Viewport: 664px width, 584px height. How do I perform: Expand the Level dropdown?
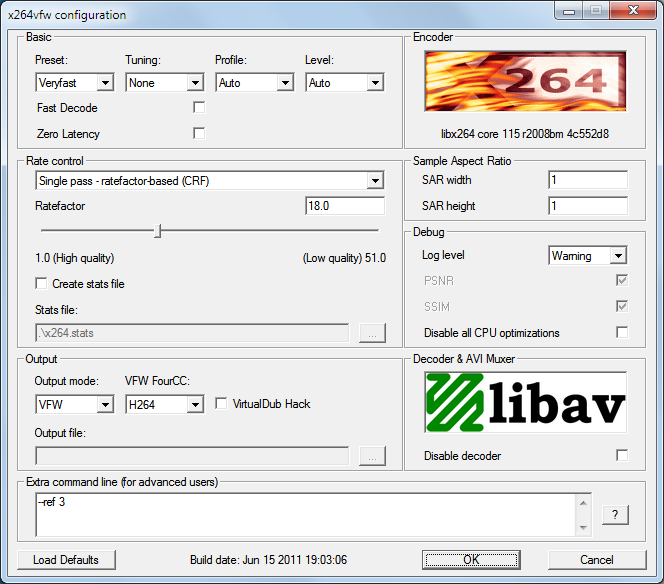pos(345,83)
